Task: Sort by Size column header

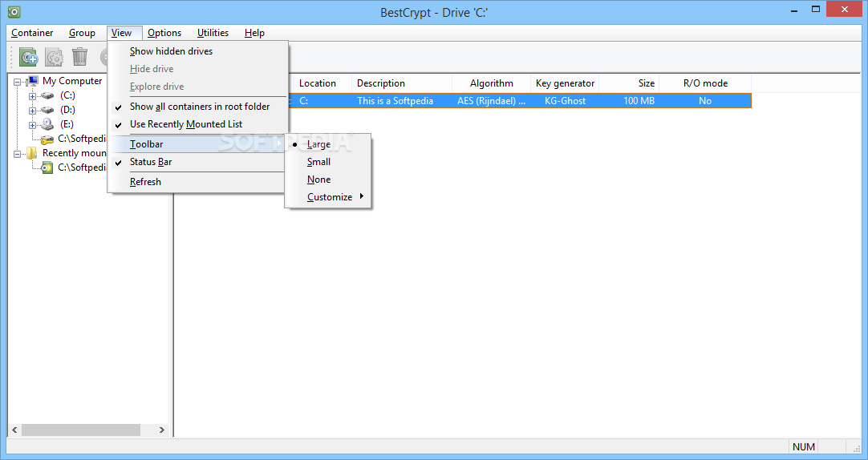Action: pos(630,83)
